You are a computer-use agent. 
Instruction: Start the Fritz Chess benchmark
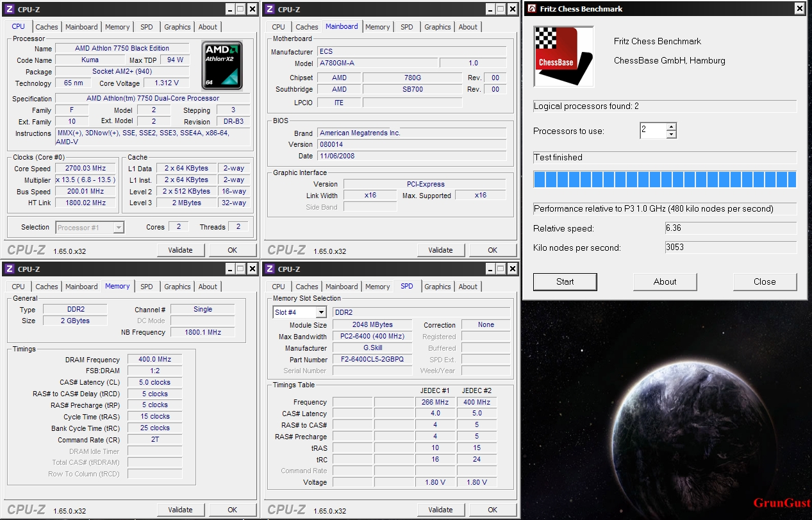(x=565, y=281)
